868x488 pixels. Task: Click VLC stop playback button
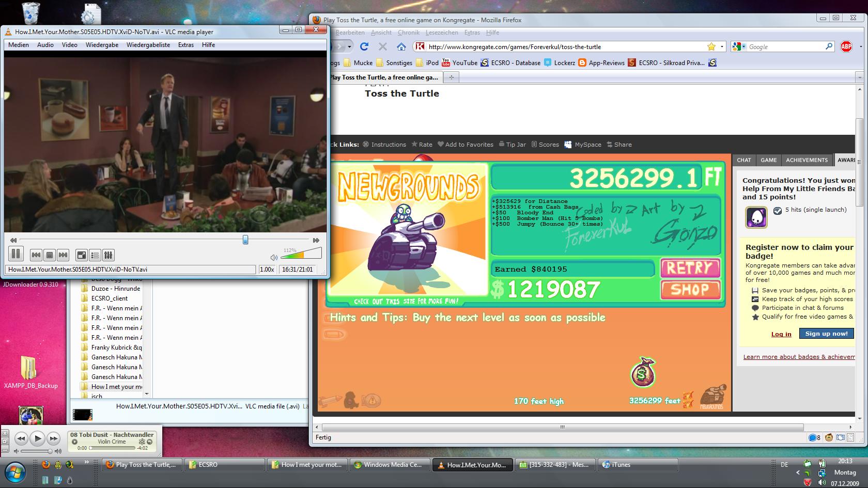(x=50, y=255)
